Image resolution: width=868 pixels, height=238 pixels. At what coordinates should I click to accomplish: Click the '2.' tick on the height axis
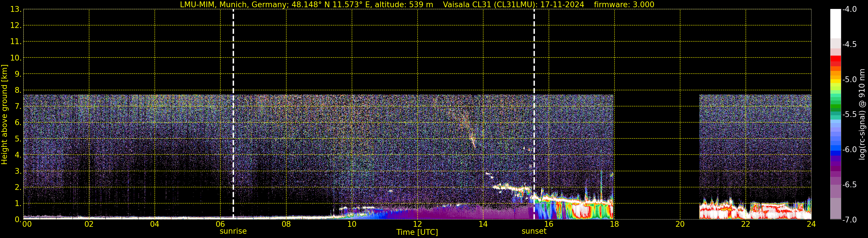18,188
